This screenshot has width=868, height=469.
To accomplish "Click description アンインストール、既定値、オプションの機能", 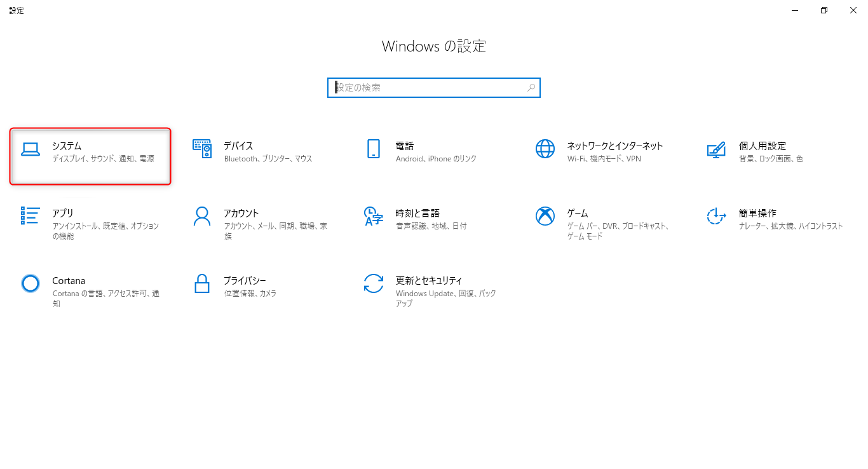I will [105, 231].
